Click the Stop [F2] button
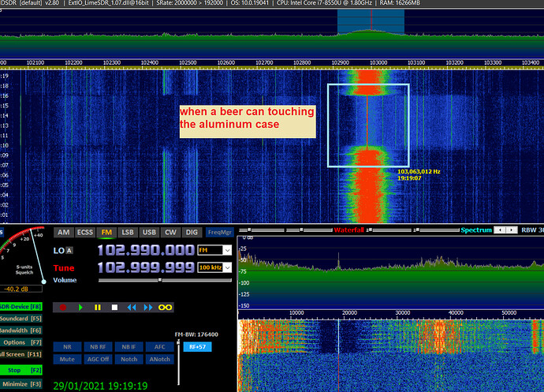This screenshot has width=544, height=392. point(20,370)
